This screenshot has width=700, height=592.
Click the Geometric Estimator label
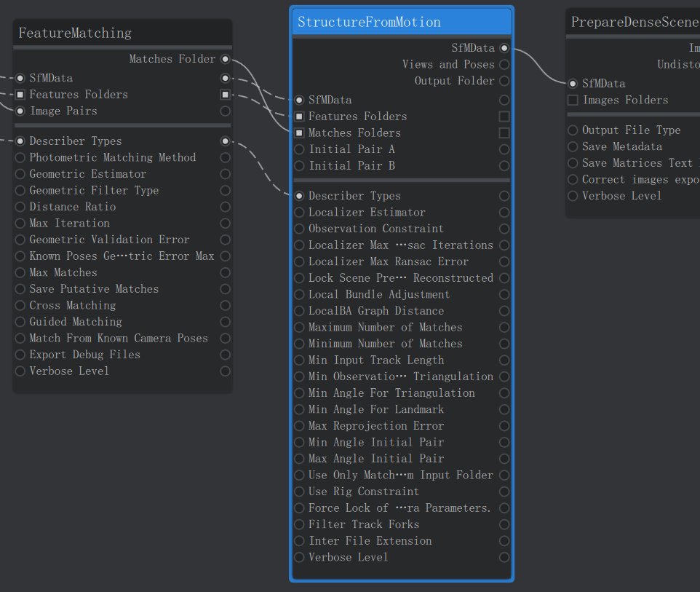[88, 174]
